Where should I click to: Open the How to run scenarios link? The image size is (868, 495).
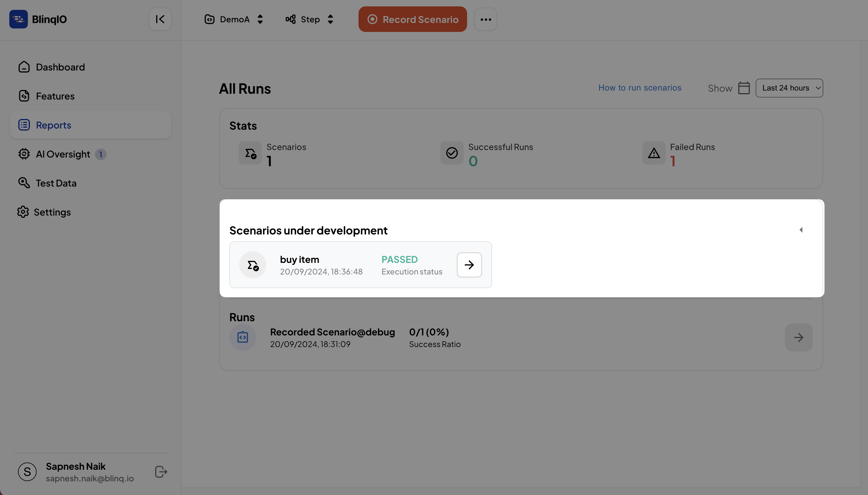tap(640, 88)
